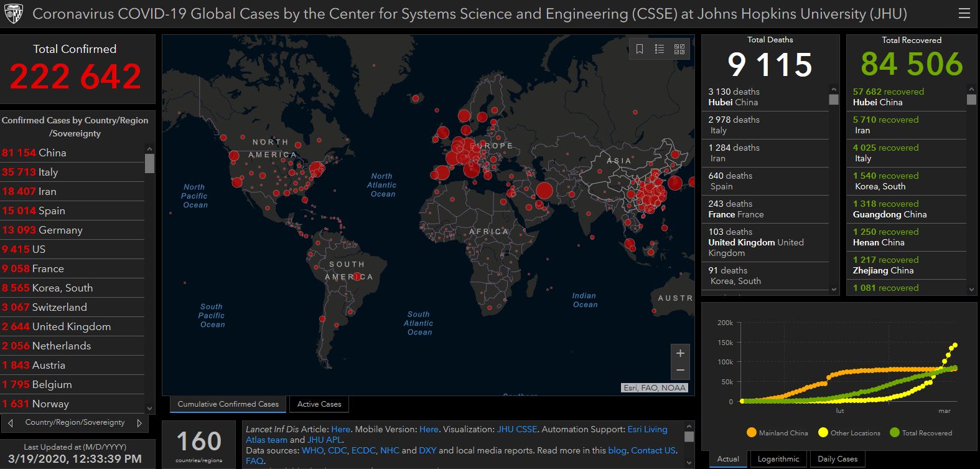
Task: Select 1 318 recovered Guangdong China entry
Action: (907, 209)
